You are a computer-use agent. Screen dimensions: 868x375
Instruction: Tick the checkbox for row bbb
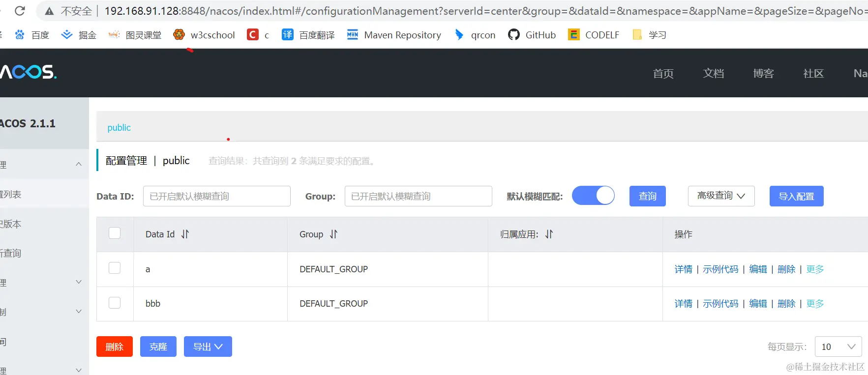[115, 303]
